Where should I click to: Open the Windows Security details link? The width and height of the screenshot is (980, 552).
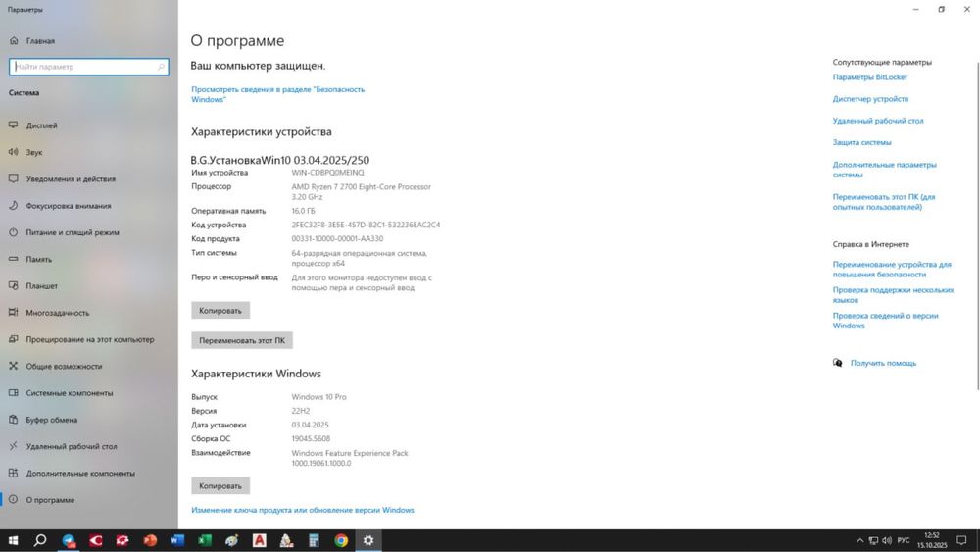[x=277, y=94]
